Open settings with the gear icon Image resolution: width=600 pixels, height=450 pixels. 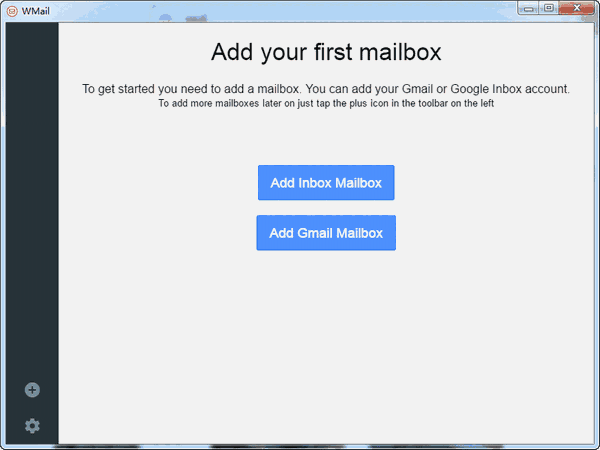pyautogui.click(x=32, y=426)
